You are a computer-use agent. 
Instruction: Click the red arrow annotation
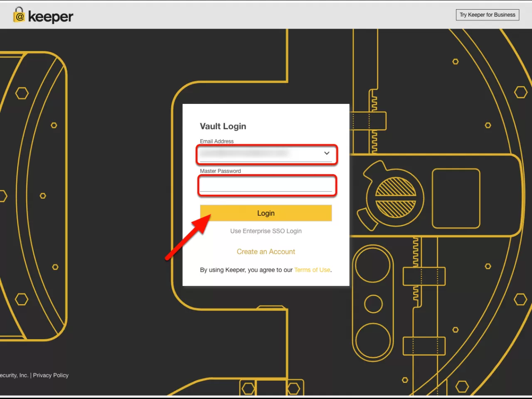tap(188, 237)
